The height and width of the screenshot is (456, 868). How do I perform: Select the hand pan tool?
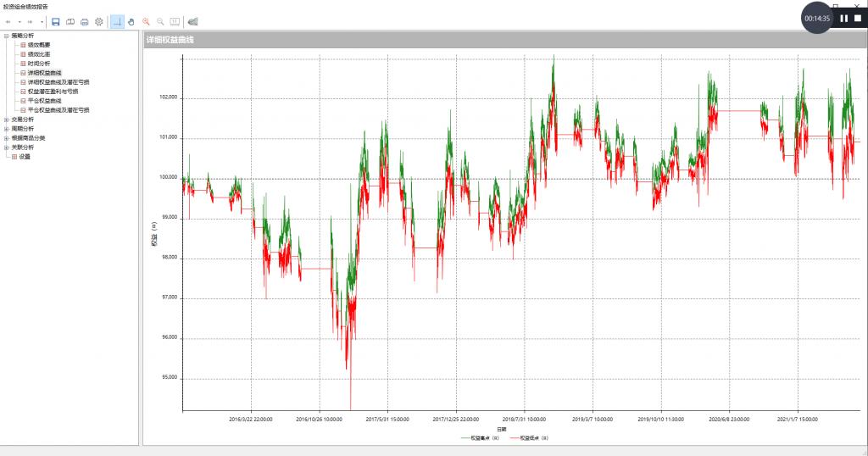[131, 22]
